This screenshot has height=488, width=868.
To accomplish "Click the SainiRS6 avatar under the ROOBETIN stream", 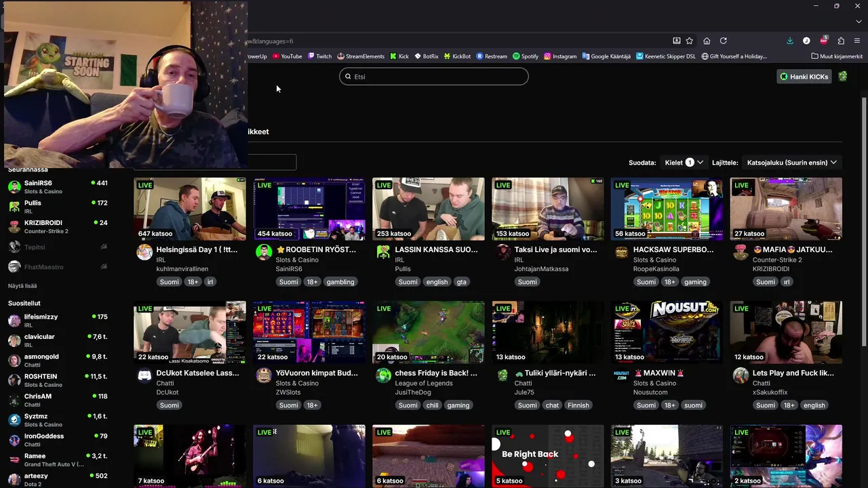I will point(264,252).
